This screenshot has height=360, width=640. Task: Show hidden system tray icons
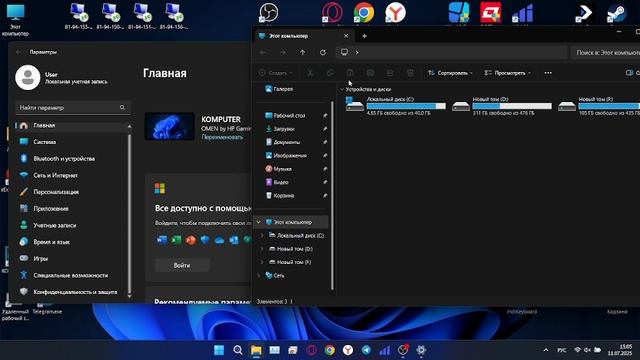coord(546,350)
